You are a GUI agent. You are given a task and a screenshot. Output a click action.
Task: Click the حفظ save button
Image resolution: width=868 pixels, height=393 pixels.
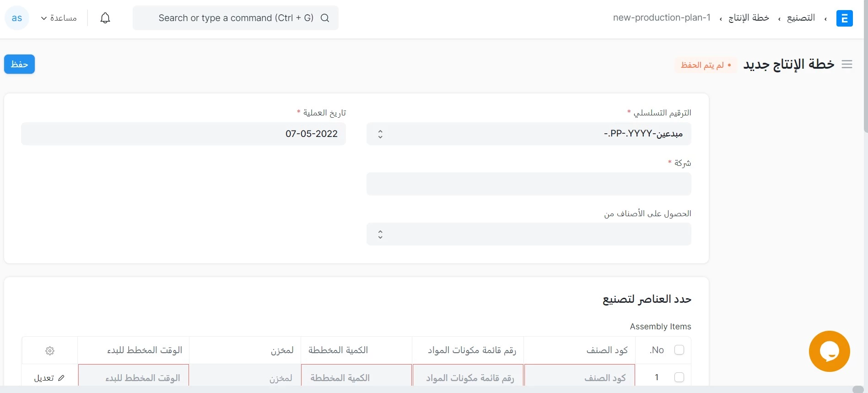(19, 64)
